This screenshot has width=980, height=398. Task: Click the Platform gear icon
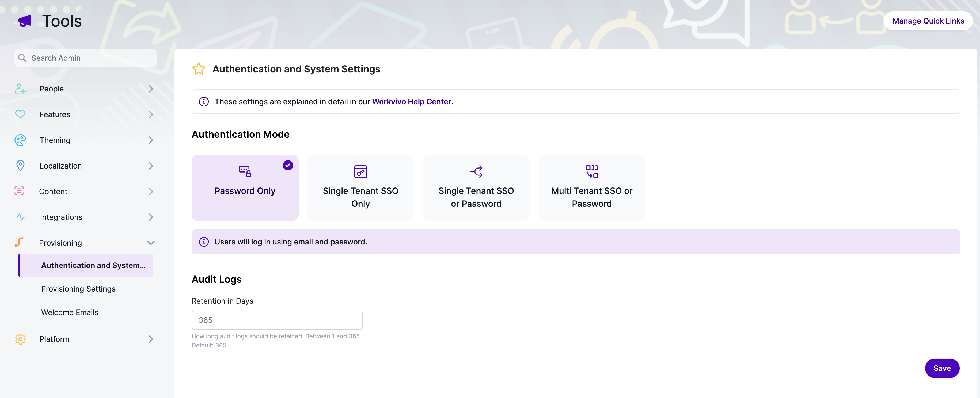(20, 339)
